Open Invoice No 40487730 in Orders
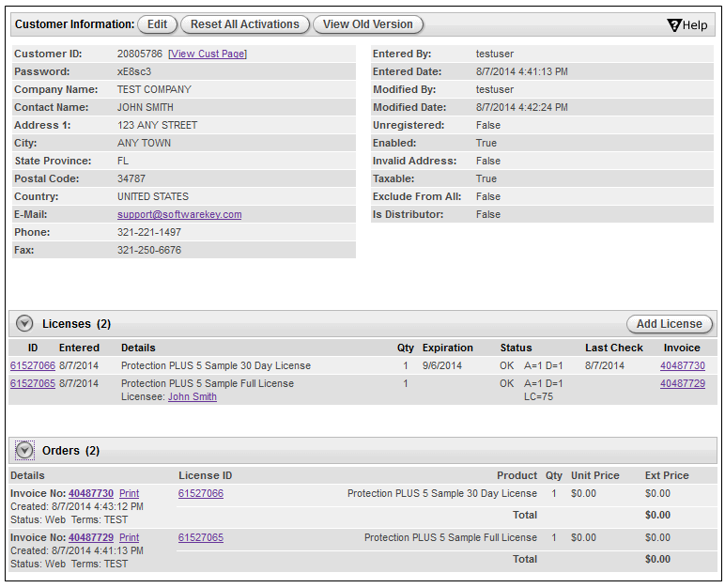Image resolution: width=725 pixels, height=588 pixels. point(91,494)
